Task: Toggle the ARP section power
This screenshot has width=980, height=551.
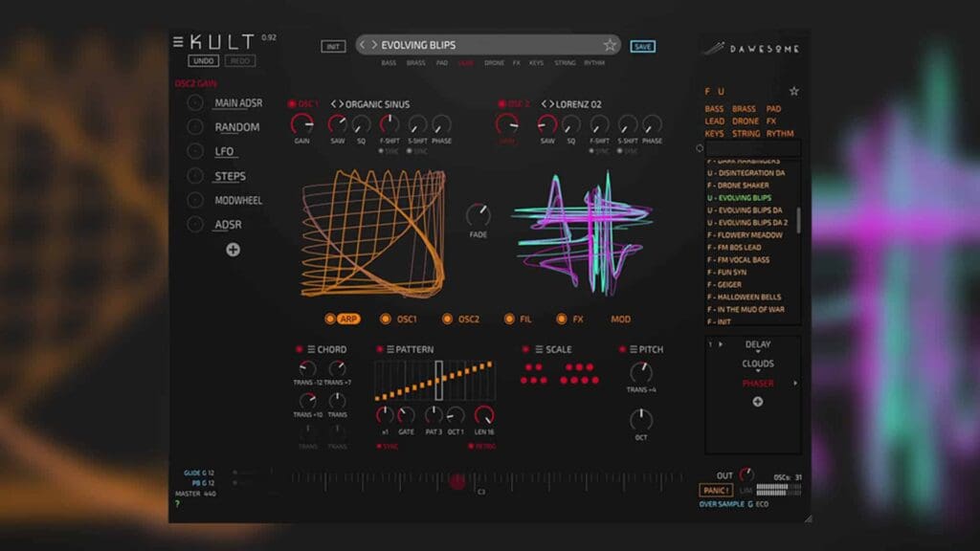Action: point(330,319)
